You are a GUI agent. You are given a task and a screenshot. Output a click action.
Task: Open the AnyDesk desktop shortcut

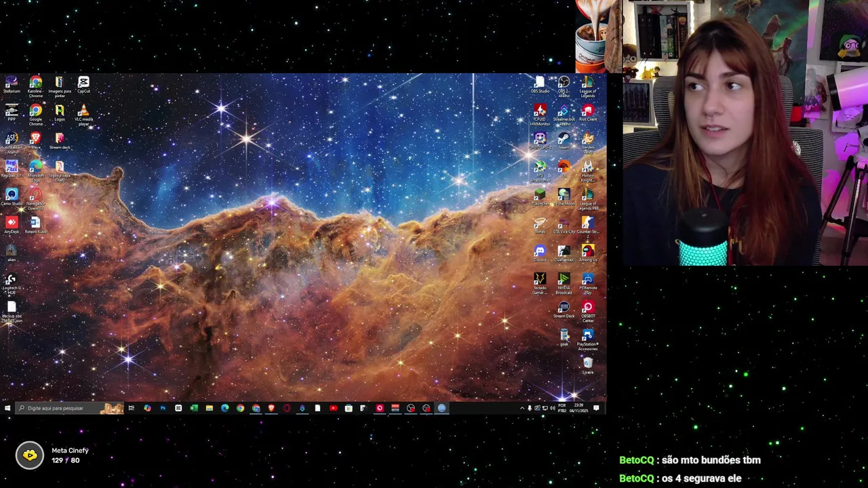pos(12,225)
